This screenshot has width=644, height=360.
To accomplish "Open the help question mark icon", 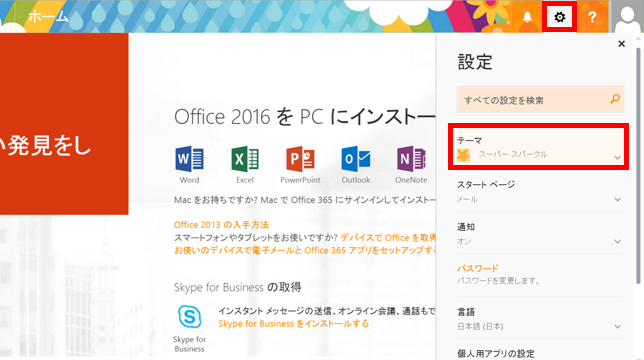I will click(592, 17).
